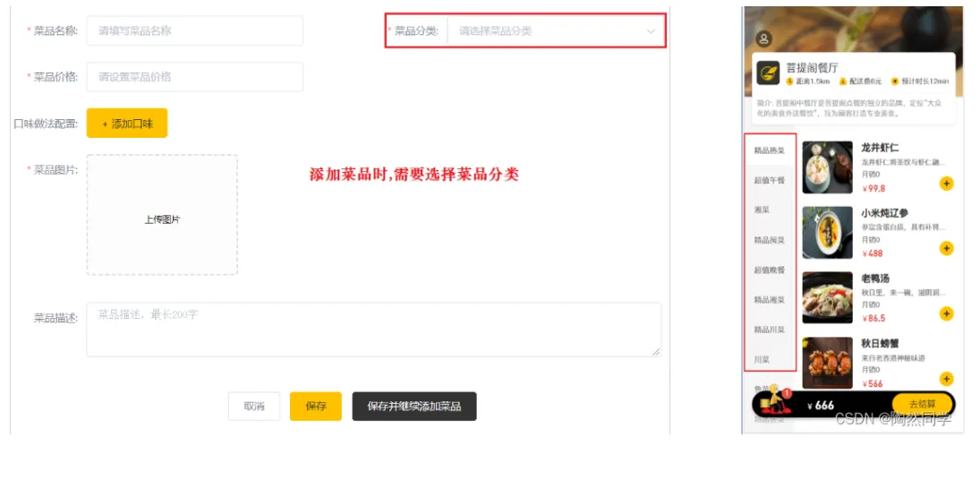Click the 菩提阁餐厅 restaurant logo icon
This screenshot has height=480, width=980.
[768, 73]
